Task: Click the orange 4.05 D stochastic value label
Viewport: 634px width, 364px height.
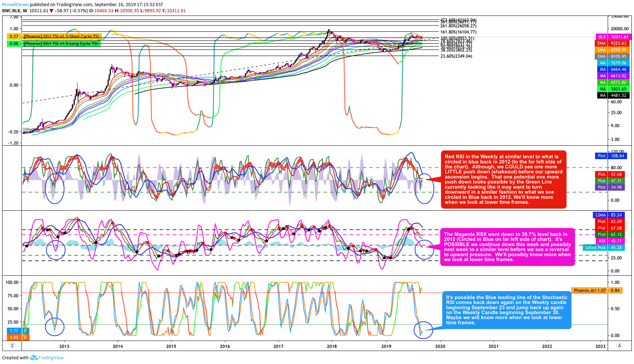Action: (18, 338)
